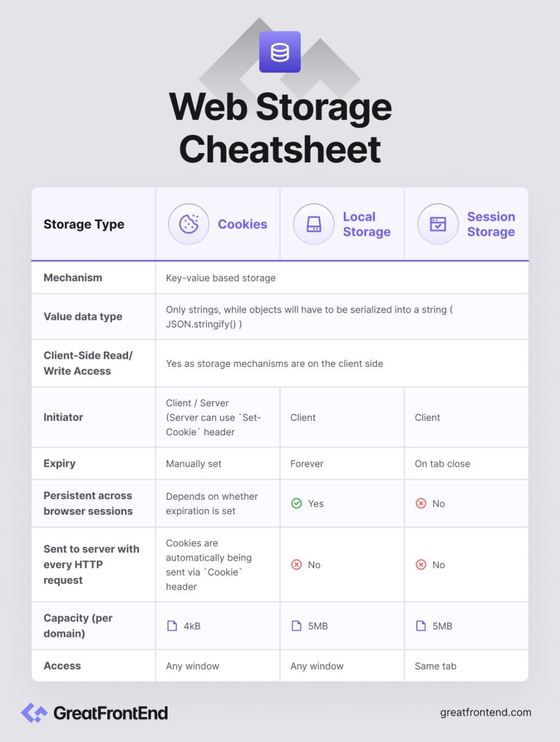Click the Capacity (per domain) row label
The image size is (560, 742).
pyautogui.click(x=78, y=625)
